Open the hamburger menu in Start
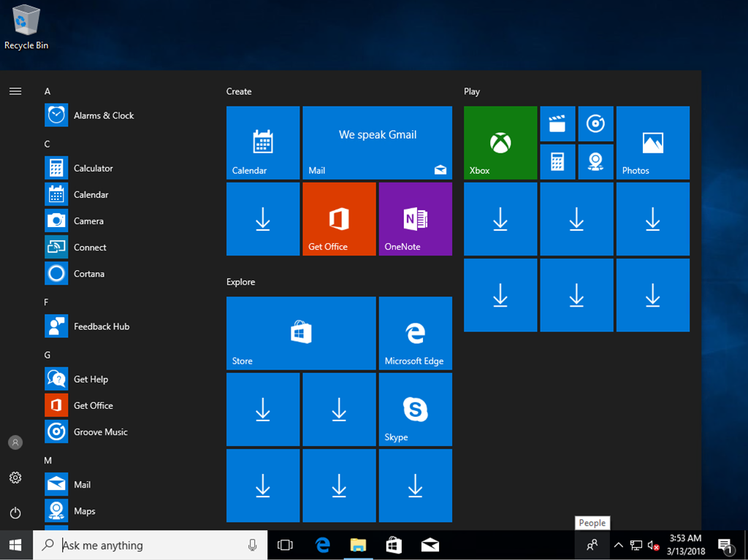This screenshot has height=560, width=748. [x=15, y=91]
